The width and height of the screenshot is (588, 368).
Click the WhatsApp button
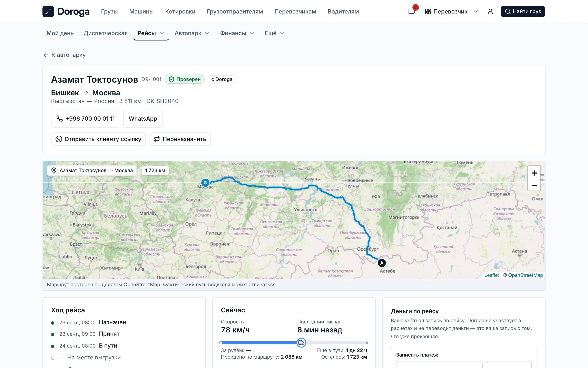click(x=143, y=119)
